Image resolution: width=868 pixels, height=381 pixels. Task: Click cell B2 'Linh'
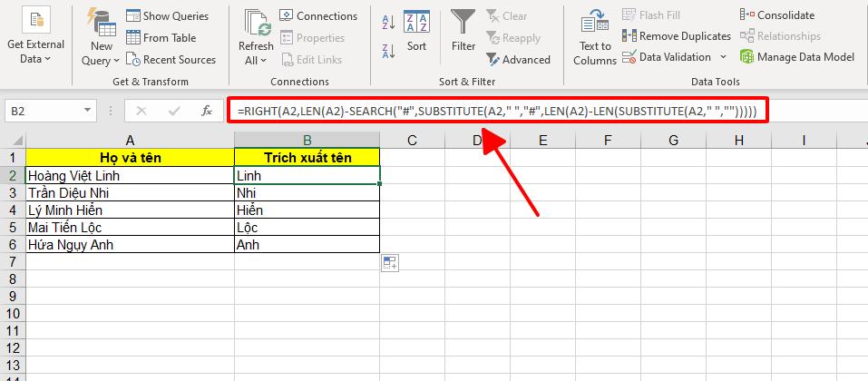pos(307,176)
